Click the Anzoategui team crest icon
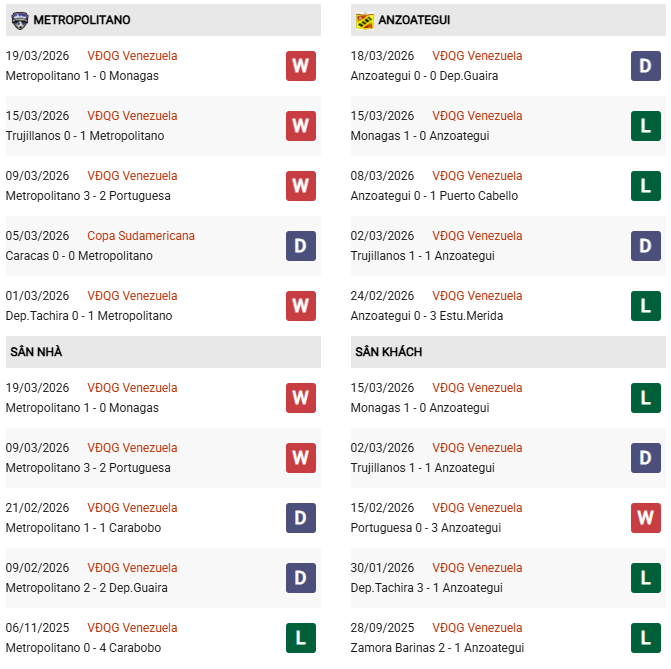Screen dimensions: 671x669 coord(364,20)
